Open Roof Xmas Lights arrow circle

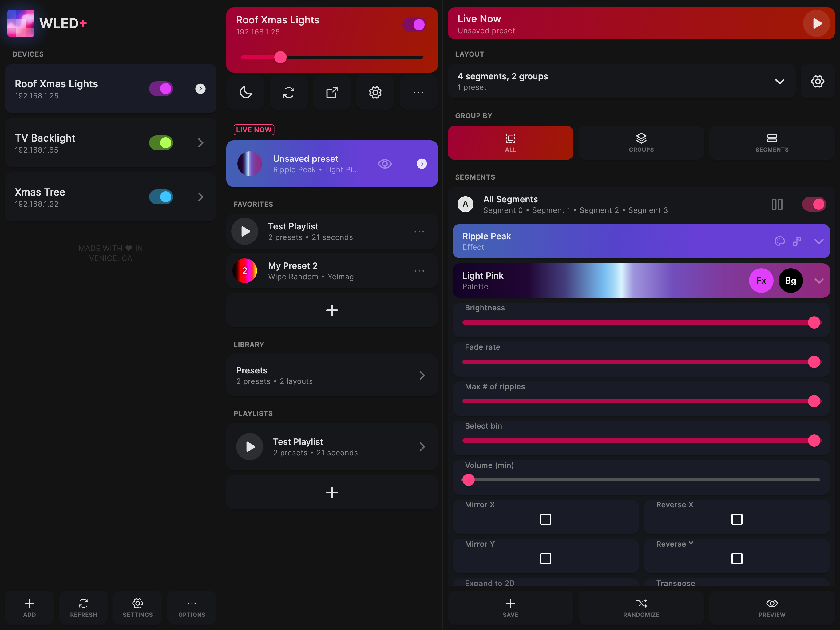[x=200, y=89]
